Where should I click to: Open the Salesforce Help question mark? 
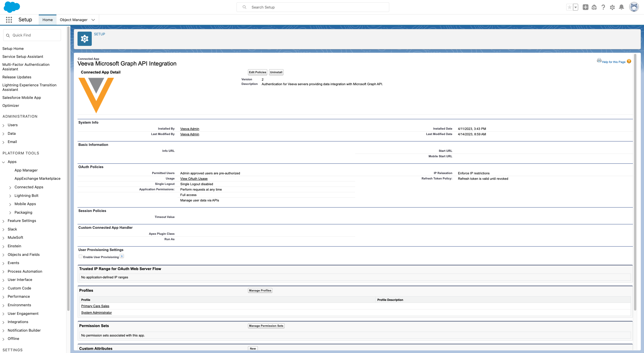603,7
